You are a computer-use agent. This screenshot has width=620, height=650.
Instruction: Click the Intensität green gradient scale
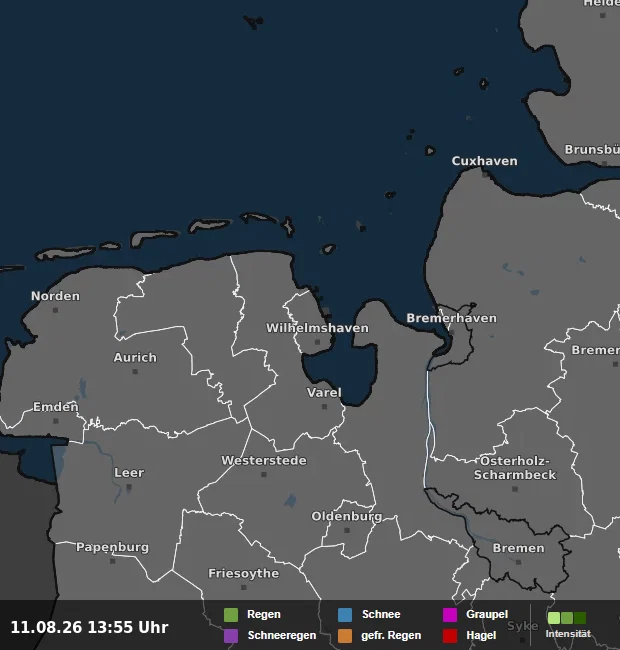tap(567, 618)
